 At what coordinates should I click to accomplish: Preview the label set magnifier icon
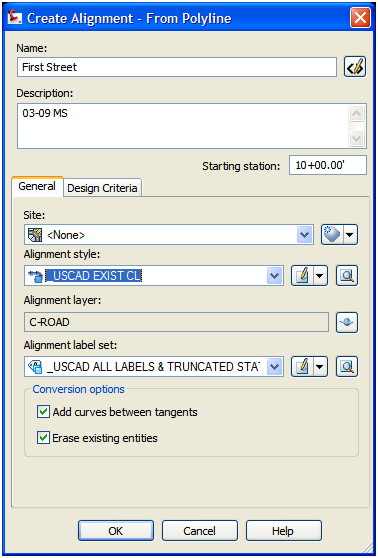347,367
